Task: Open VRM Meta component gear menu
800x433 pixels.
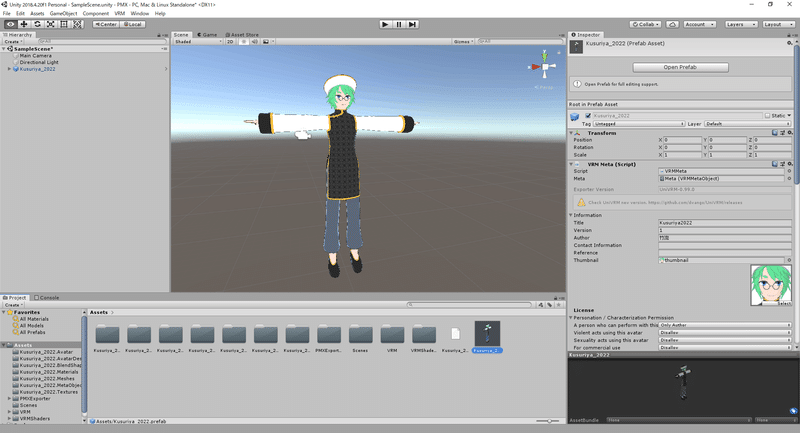Action: 790,164
